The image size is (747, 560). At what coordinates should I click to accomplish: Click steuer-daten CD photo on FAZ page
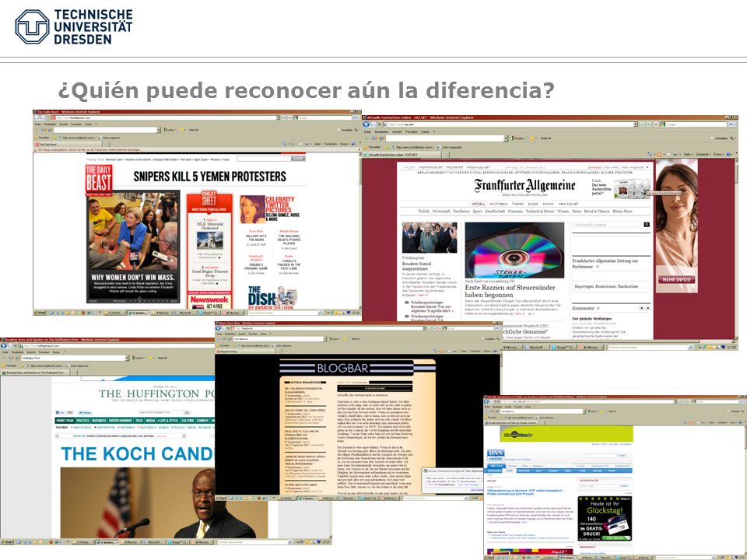[x=514, y=250]
